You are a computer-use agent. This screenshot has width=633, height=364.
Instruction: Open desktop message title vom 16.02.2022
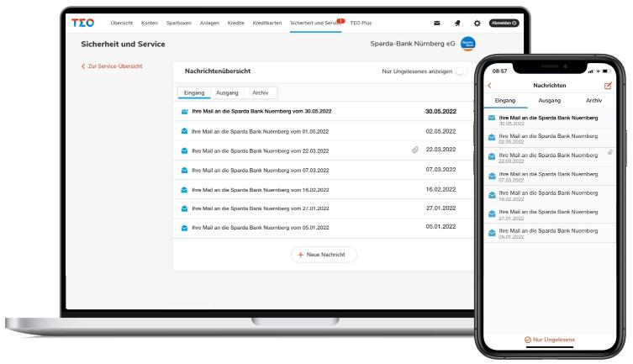(x=261, y=190)
